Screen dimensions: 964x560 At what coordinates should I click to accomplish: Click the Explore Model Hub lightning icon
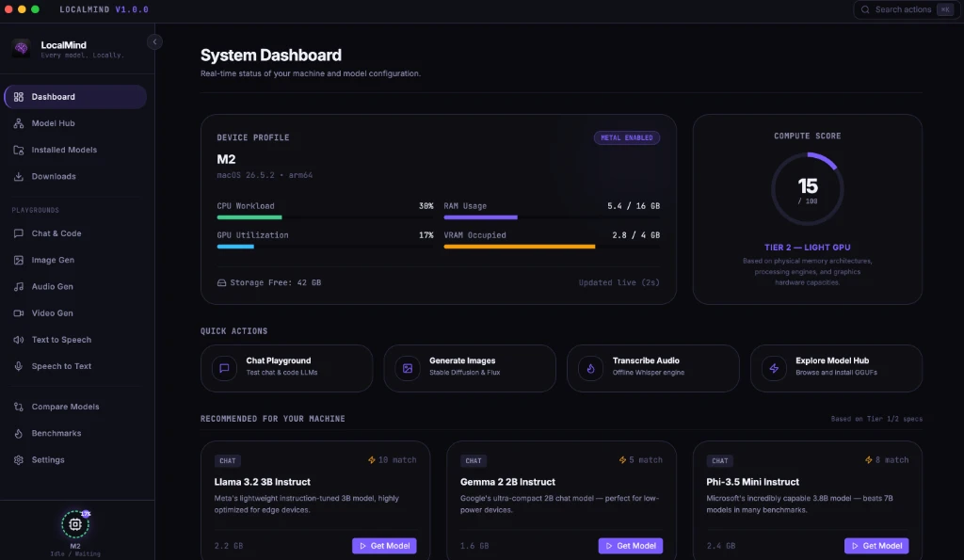pos(774,368)
